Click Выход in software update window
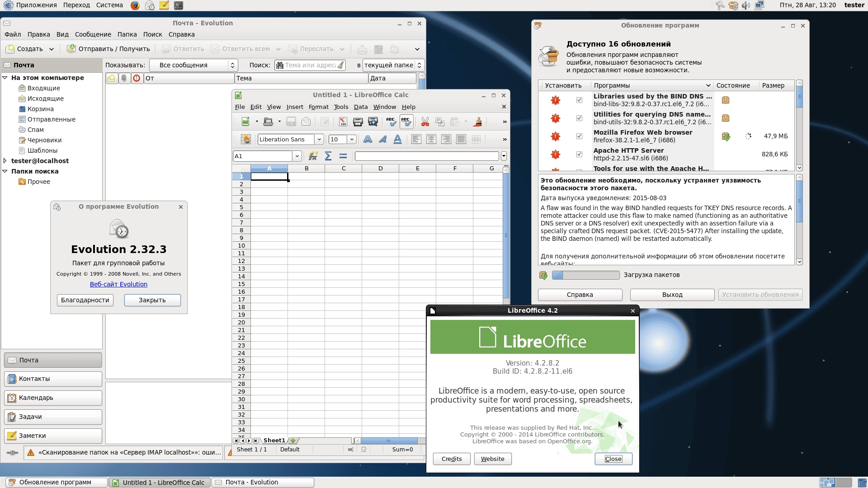 [672, 295]
